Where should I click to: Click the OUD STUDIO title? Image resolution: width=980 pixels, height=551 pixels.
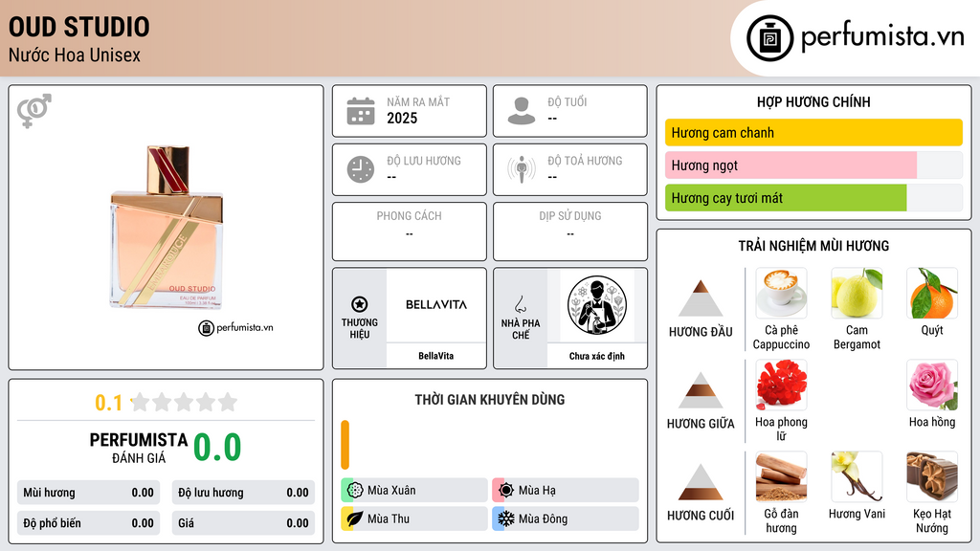point(79,27)
